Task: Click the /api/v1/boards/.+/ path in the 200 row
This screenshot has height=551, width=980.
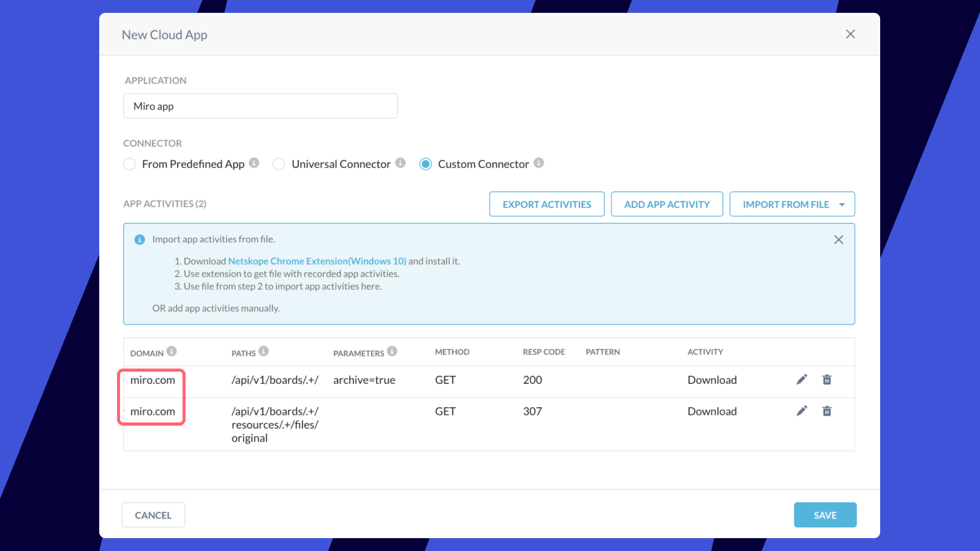Action: [275, 380]
